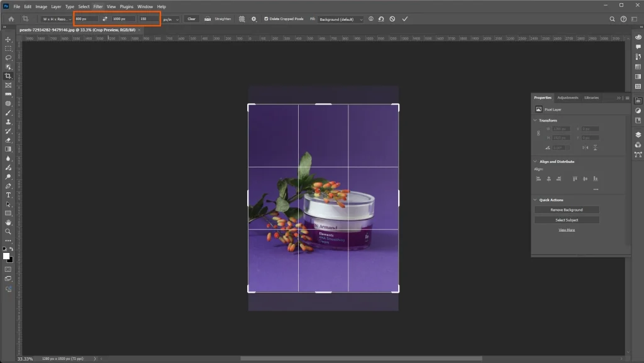Image resolution: width=644 pixels, height=363 pixels.
Task: Select the Gradient tool
Action: (8, 149)
